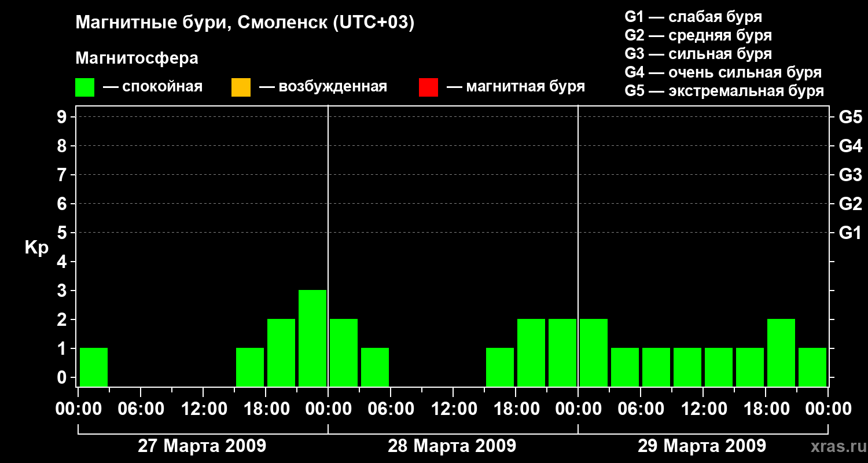
Task: Click the 'G1 — слабая буря' description
Action: [x=693, y=17]
